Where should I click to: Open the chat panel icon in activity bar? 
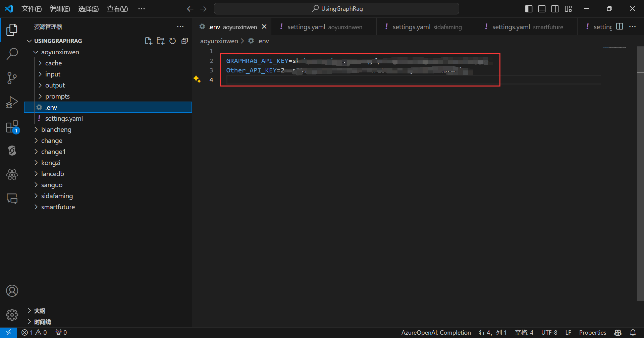[12, 199]
